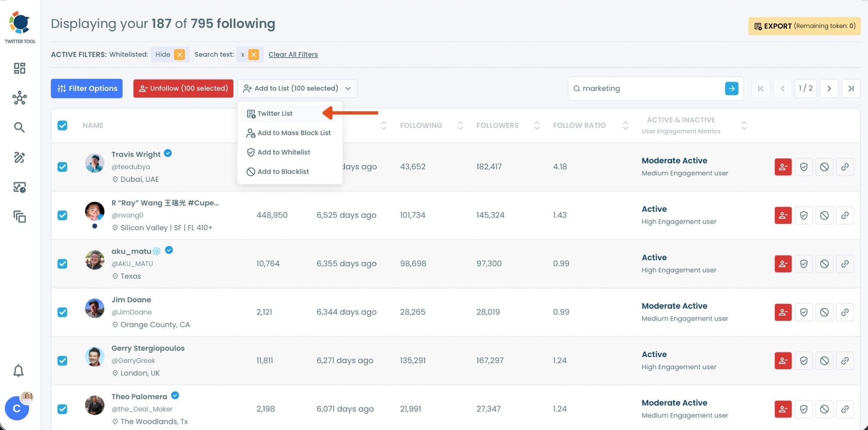Image resolution: width=868 pixels, height=430 pixels.
Task: Uncheck the select-all checkbox in table header
Action: click(x=62, y=125)
